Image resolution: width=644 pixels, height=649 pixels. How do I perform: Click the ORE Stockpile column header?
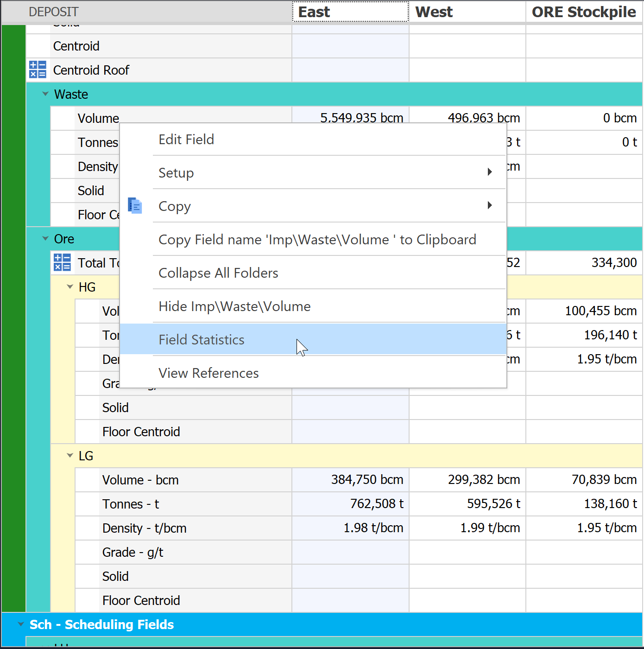(x=584, y=12)
